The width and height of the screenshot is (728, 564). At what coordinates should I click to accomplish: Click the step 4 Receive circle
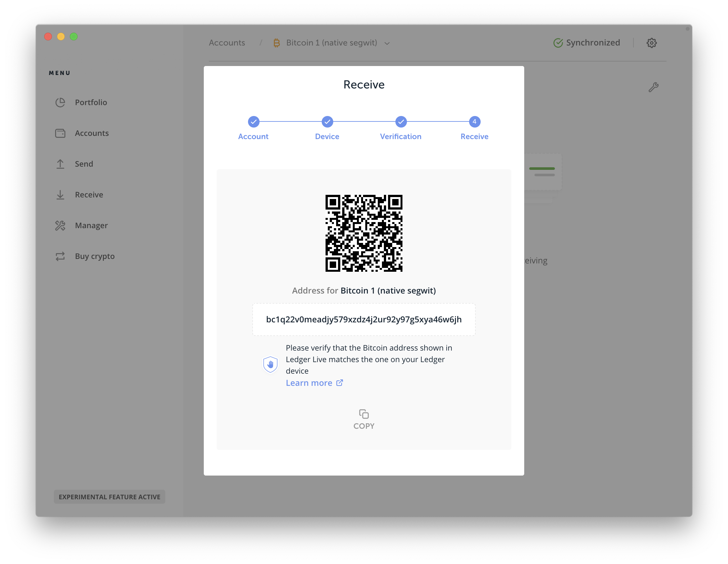[474, 122]
